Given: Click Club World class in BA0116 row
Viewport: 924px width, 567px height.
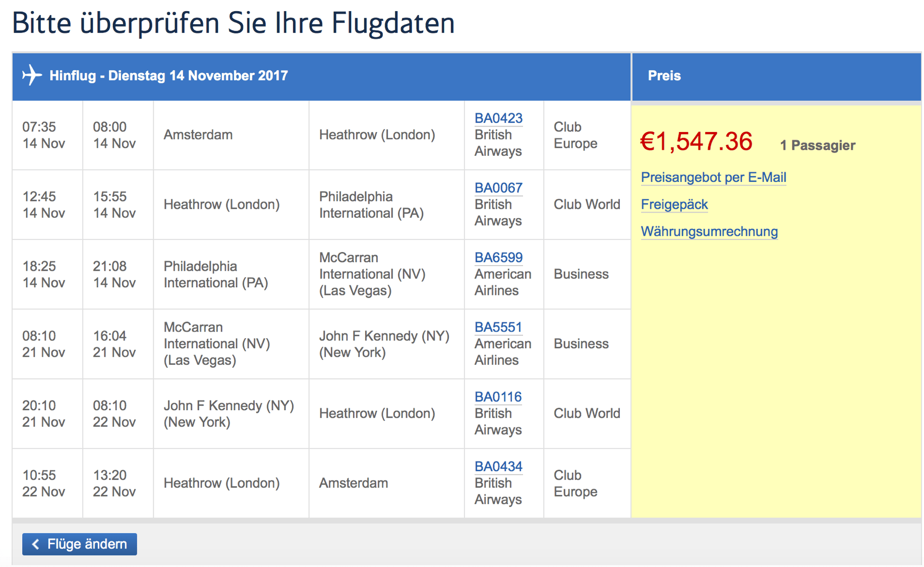Looking at the screenshot, I should coord(587,413).
